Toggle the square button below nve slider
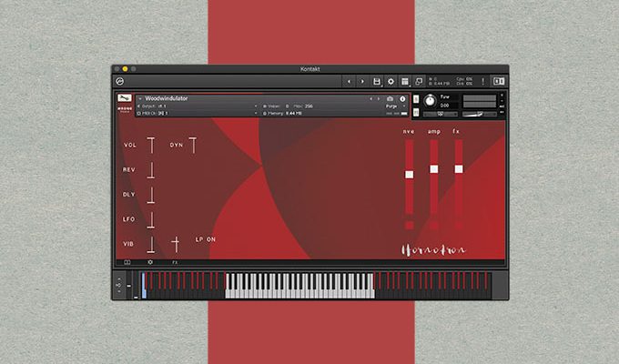This screenshot has height=364, width=619. pos(409,225)
